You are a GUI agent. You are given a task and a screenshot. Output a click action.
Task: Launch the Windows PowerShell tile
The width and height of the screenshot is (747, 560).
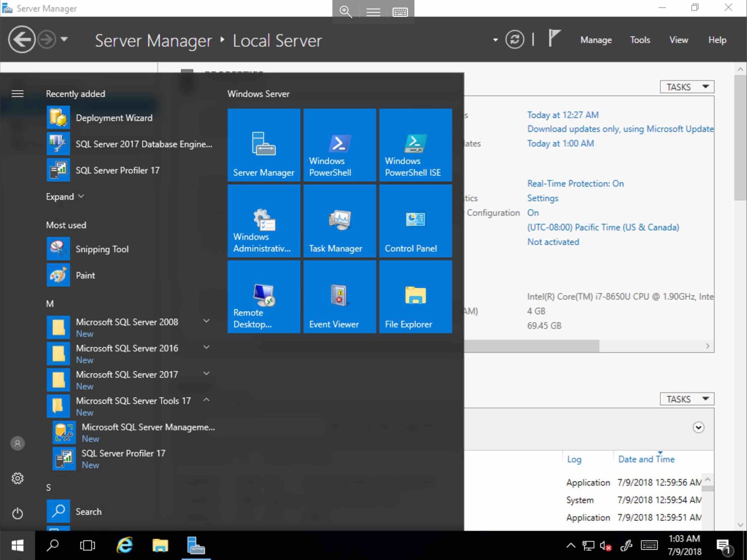[x=340, y=145]
